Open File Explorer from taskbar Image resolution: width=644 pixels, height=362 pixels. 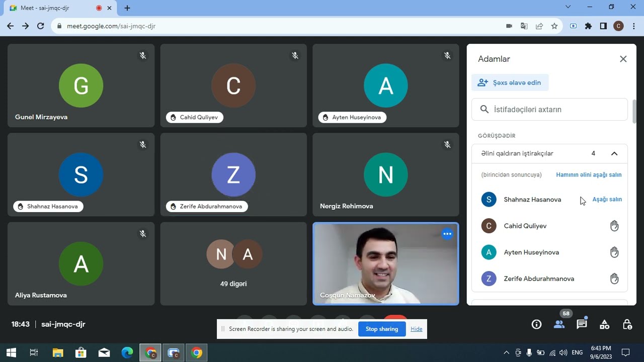[58, 352]
